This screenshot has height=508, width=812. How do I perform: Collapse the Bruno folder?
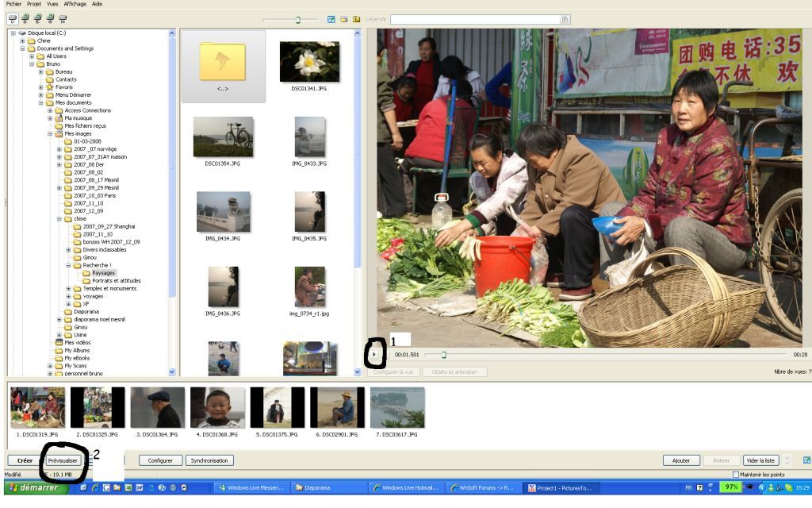(32, 63)
